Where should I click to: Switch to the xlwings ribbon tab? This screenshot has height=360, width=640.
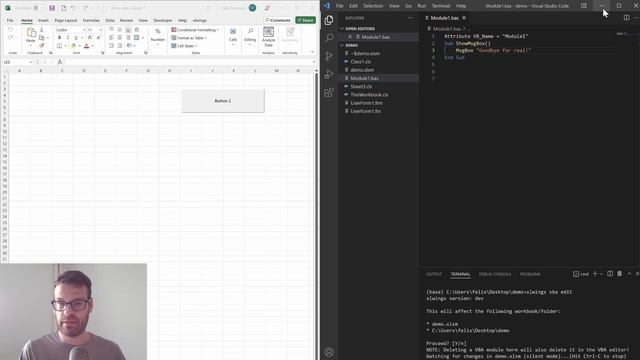200,20
